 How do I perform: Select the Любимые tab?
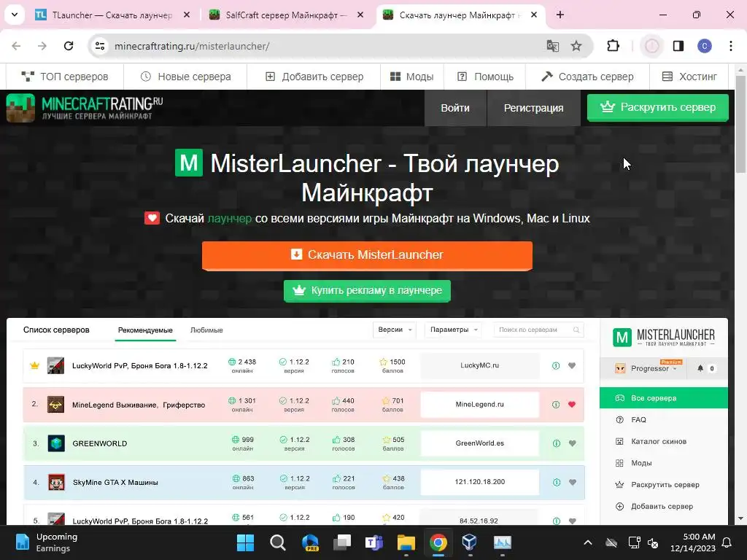(206, 330)
